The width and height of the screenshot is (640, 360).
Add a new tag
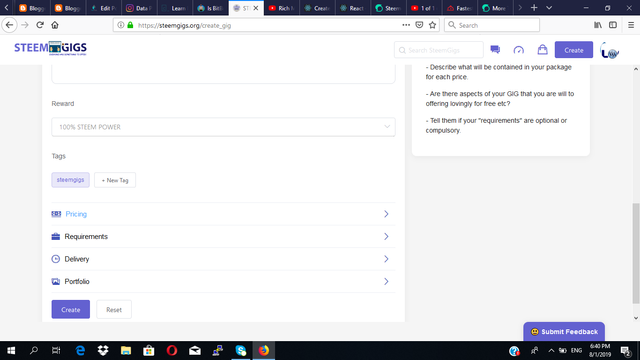[x=115, y=180]
